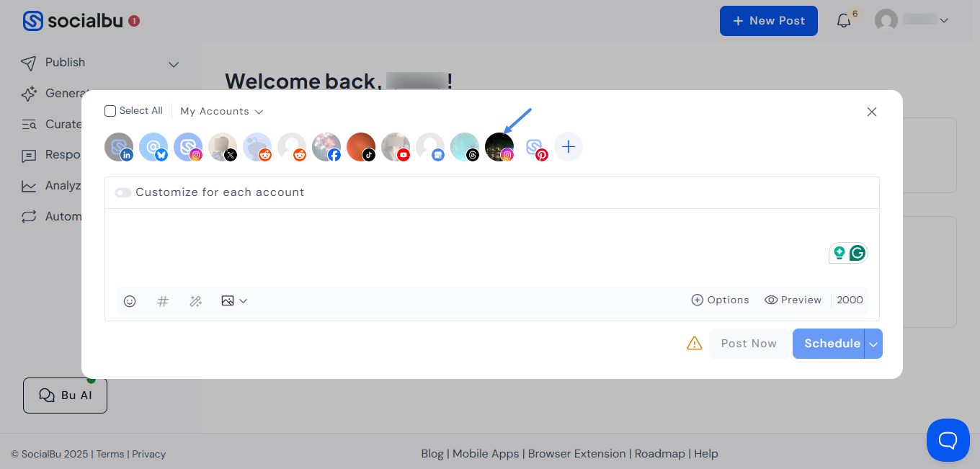The height and width of the screenshot is (469, 980).
Task: Open the Bu AI chat button
Action: click(x=65, y=396)
